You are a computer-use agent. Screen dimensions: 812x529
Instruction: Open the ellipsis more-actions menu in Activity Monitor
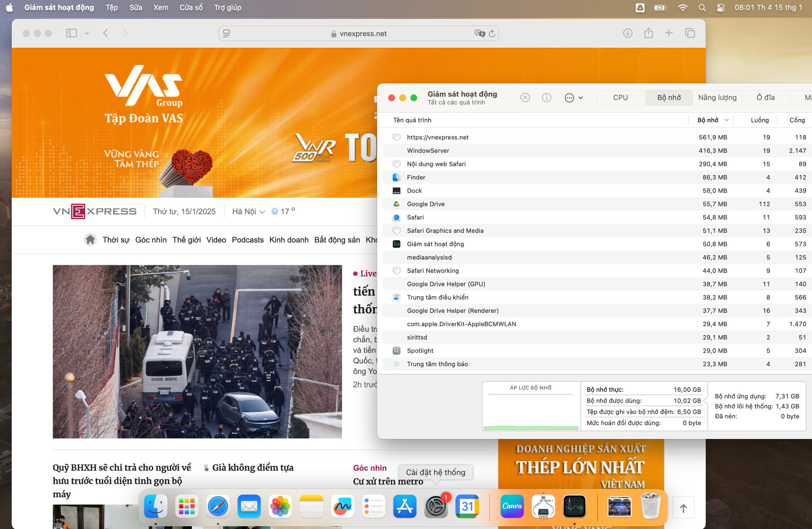573,97
